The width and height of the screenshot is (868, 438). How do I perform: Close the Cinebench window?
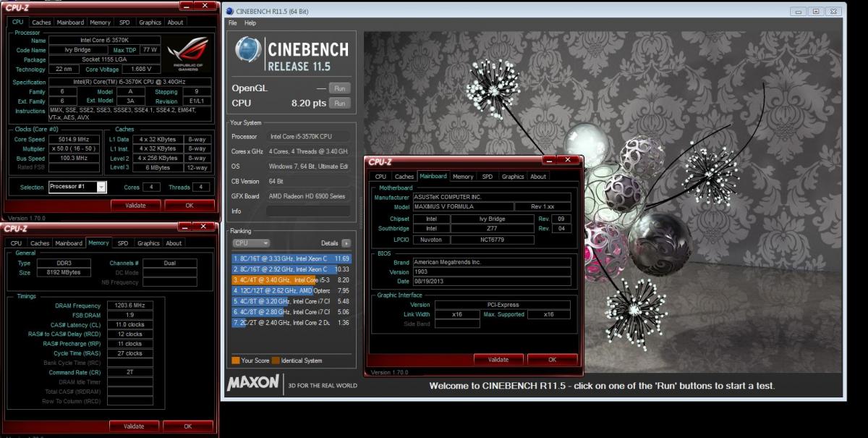tap(834, 11)
